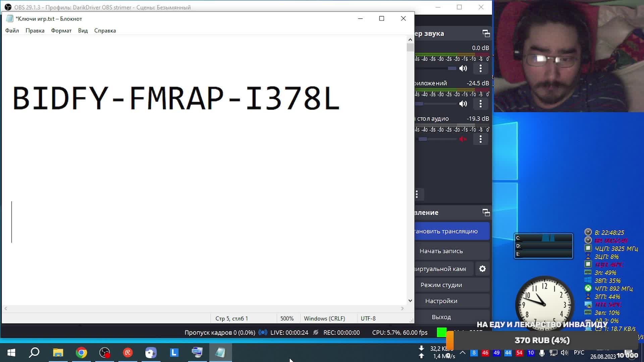This screenshot has height=362, width=644.
Task: Open options menu for application audio source
Action: [480, 104]
